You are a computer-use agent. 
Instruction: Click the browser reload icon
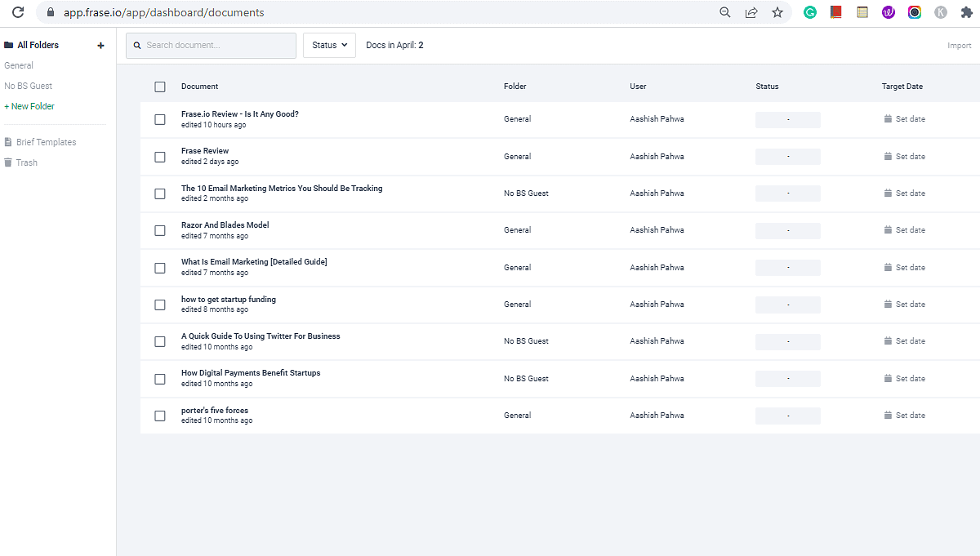[x=17, y=12]
